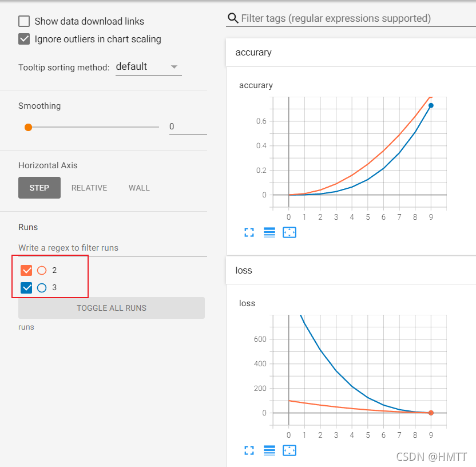This screenshot has width=476, height=467.
Task: Click the TOGGLE ALL RUNS button
Action: 112,308
